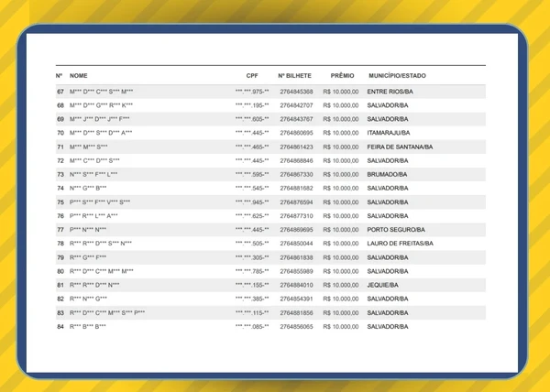Screen dimensions: 550x392
Task: Click CPF ending .195 in row 68
Action: point(252,105)
